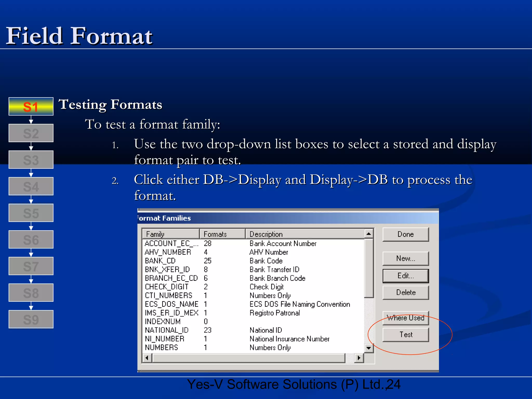Sort by the Family column header
This screenshot has height=399, width=532.
(171, 234)
